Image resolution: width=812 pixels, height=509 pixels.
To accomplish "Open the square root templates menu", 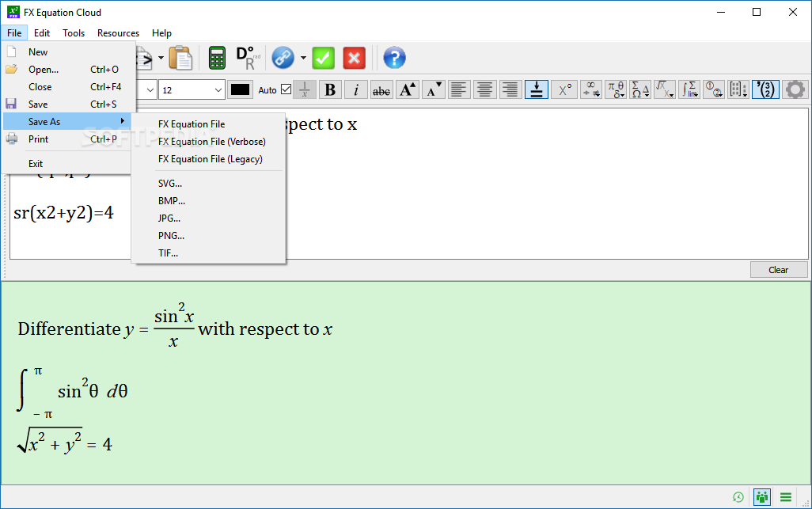I will 665,89.
